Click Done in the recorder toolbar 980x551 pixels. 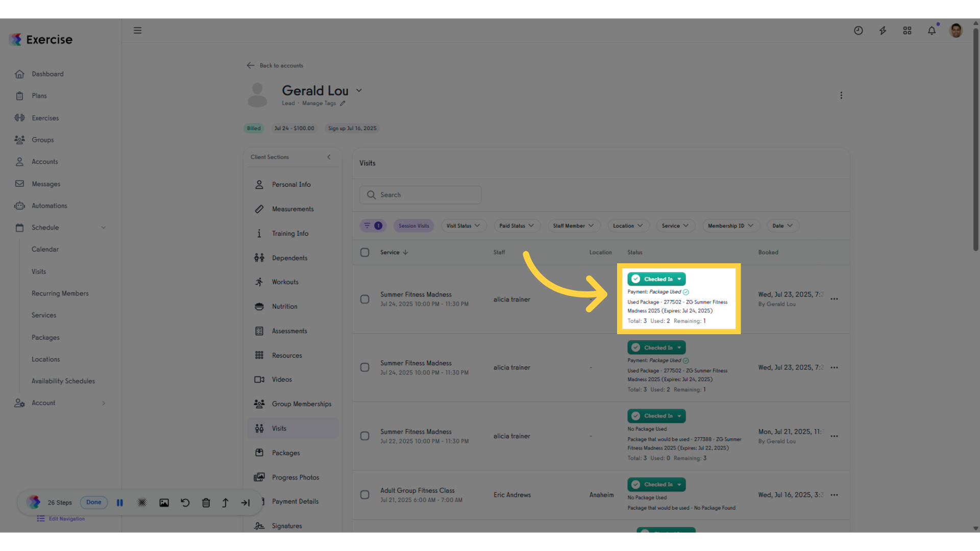(94, 502)
